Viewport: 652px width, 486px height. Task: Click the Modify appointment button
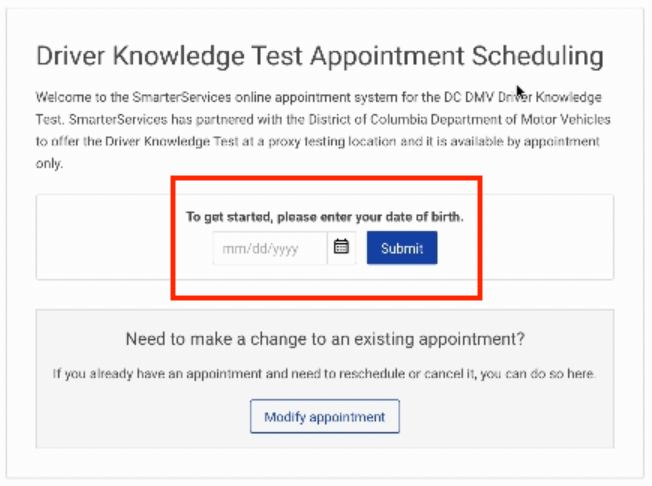(324, 417)
